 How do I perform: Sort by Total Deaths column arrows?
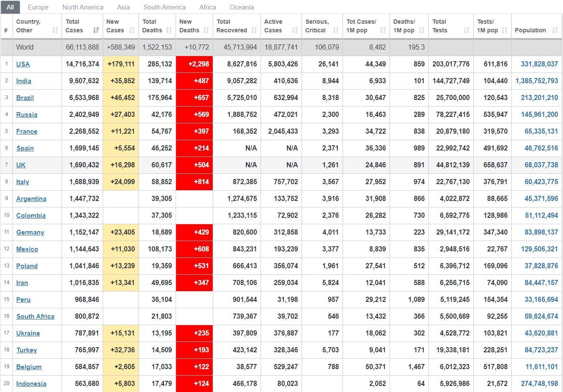click(x=169, y=30)
